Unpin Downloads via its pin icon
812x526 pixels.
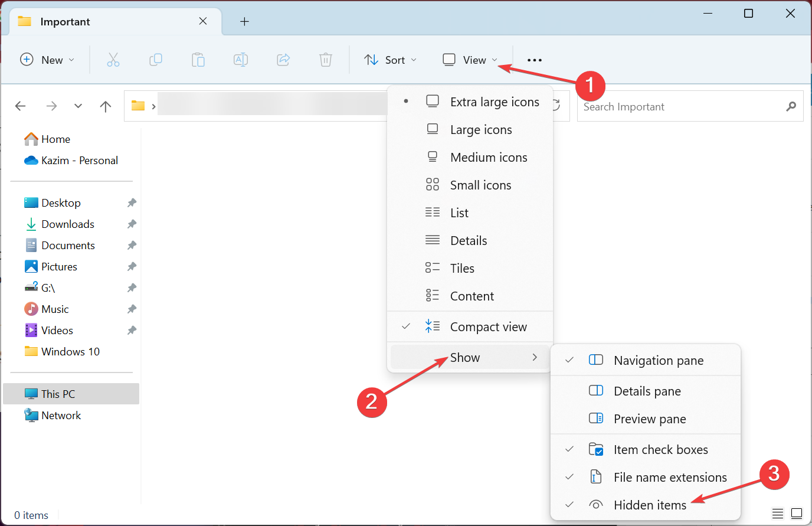coord(132,224)
